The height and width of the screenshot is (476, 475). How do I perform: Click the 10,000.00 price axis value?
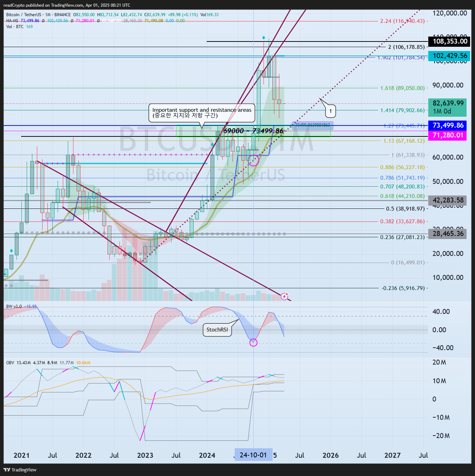pyautogui.click(x=448, y=277)
